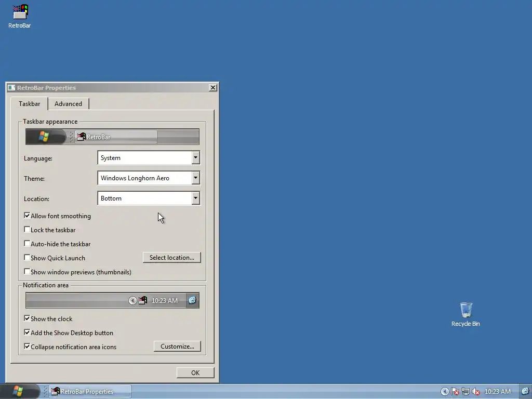Open the Action Center flag tray icon
Viewport: 532px width, 399px height.
click(455, 392)
